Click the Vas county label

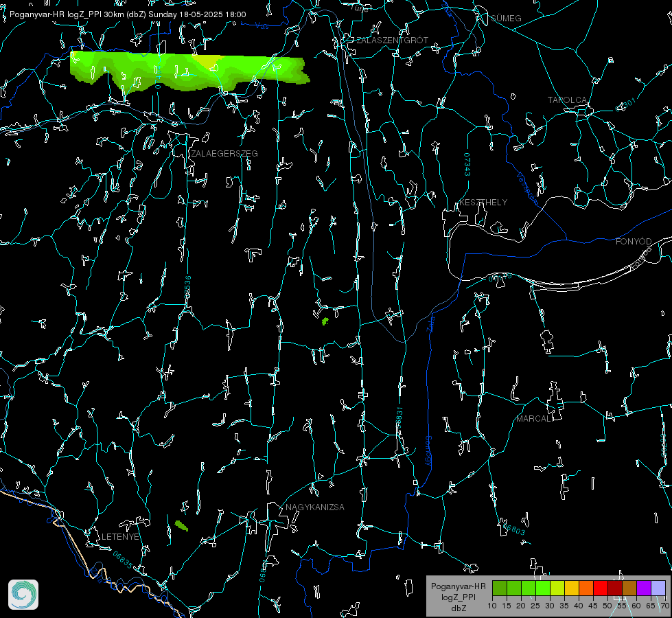pyautogui.click(x=262, y=26)
